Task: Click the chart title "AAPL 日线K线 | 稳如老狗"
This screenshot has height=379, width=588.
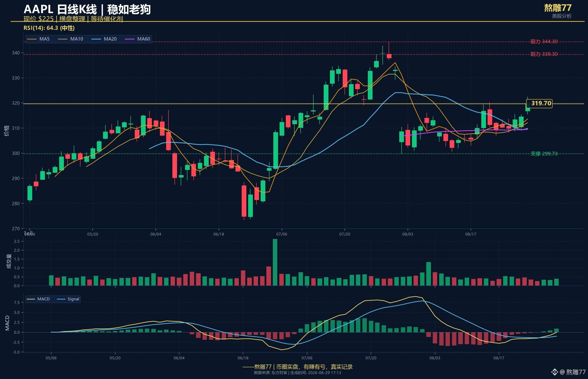Action: pyautogui.click(x=87, y=9)
